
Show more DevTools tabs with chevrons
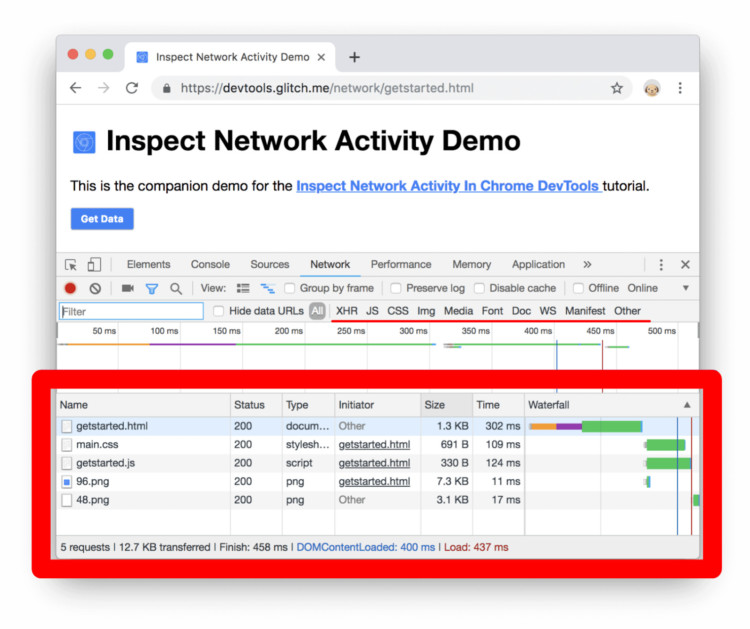coord(587,265)
